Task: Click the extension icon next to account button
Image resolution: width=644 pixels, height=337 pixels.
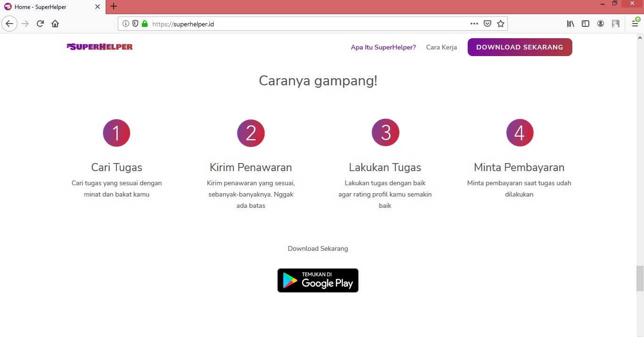Action: pyautogui.click(x=615, y=24)
